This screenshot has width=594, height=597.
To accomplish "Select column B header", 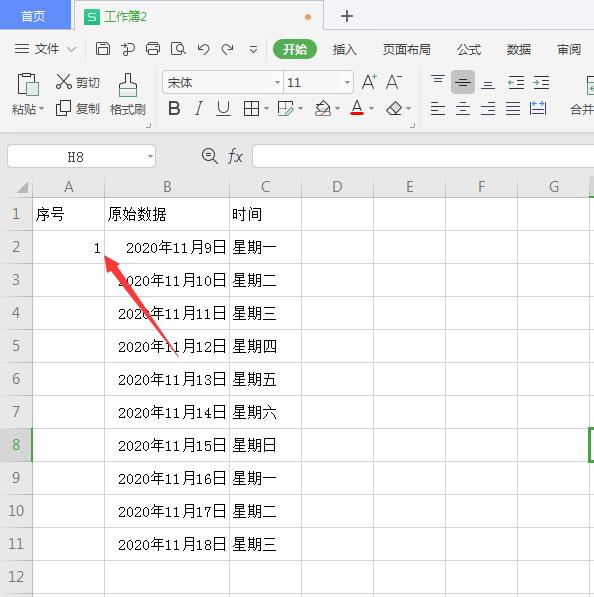I will pos(167,187).
